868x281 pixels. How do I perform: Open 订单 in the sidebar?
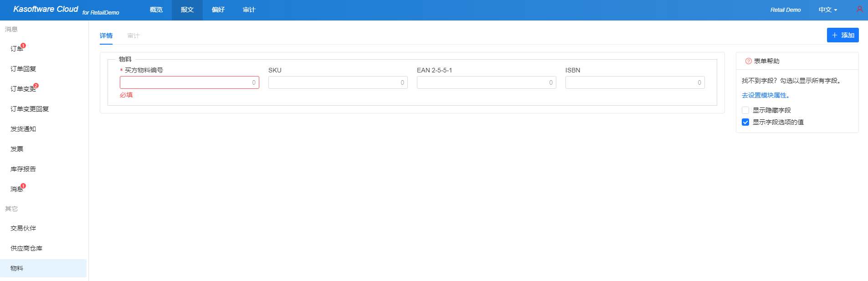[x=17, y=49]
